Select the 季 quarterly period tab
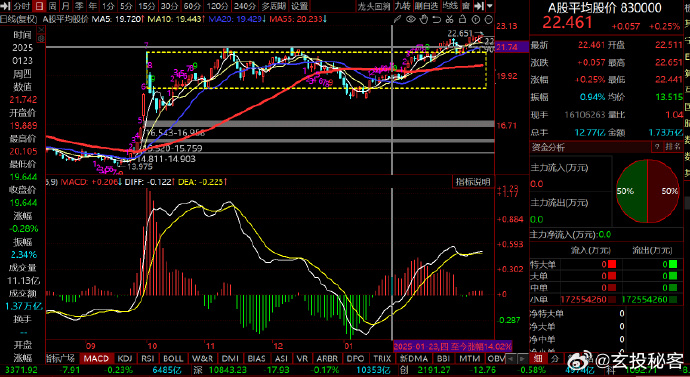The image size is (690, 377). (79, 6)
